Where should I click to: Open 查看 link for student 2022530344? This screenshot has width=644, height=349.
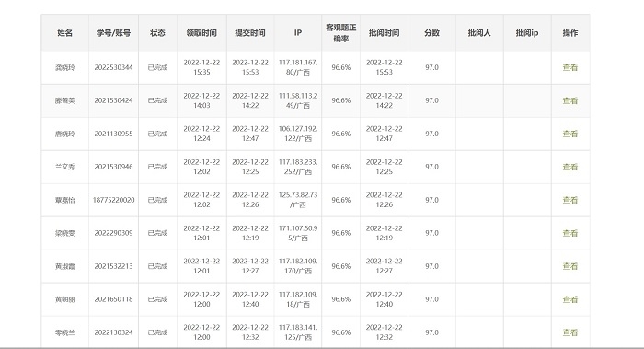tap(570, 67)
